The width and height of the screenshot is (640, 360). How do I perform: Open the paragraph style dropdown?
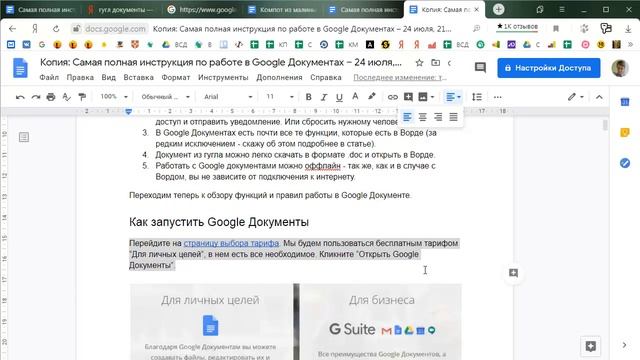[165, 97]
